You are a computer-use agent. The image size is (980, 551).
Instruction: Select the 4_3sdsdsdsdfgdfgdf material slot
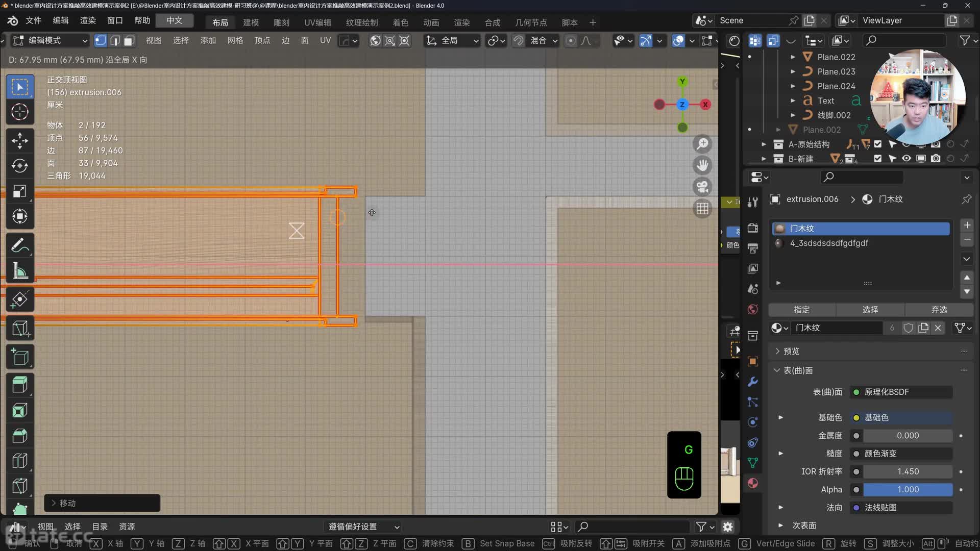point(828,243)
